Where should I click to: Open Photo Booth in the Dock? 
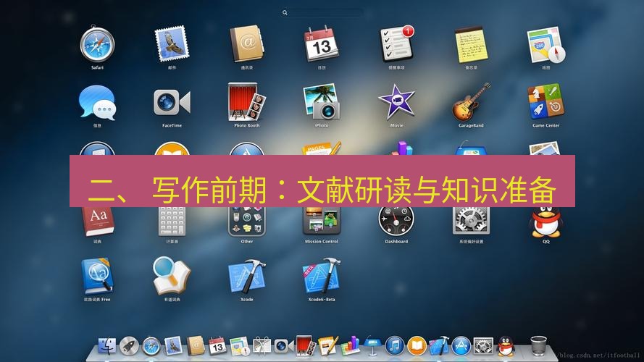coord(306,346)
